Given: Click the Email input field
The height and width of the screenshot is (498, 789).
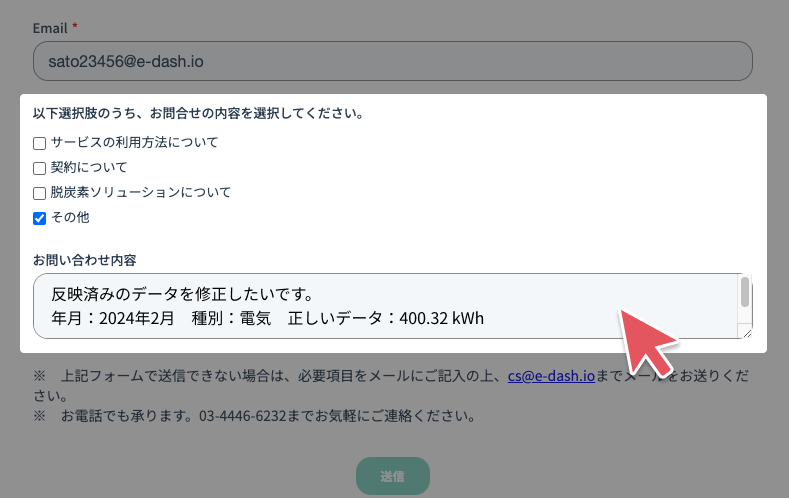Looking at the screenshot, I should pos(392,61).
